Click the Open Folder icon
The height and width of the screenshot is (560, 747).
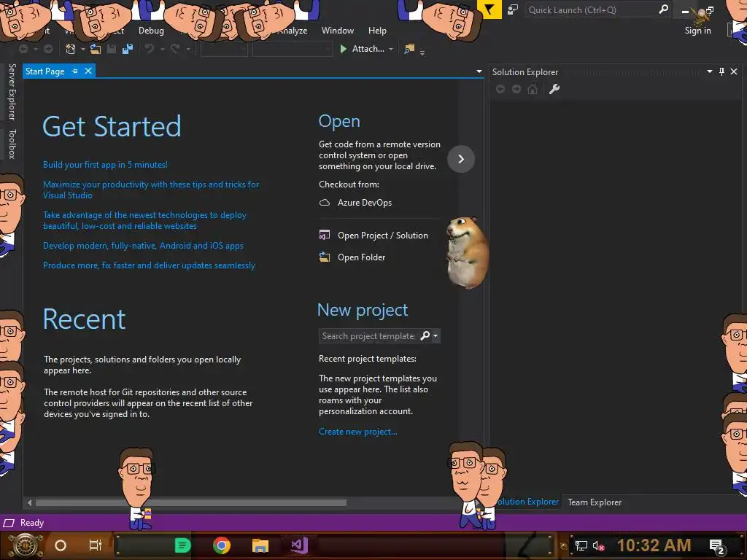pyautogui.click(x=325, y=257)
